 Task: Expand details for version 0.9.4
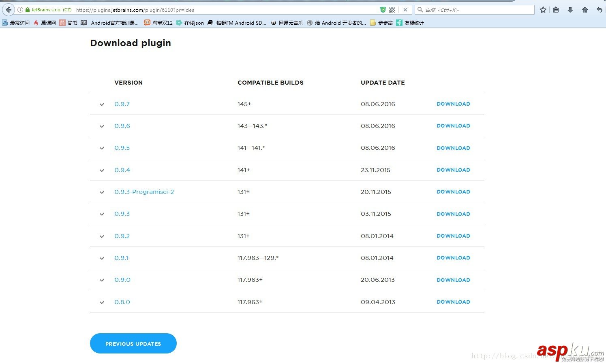click(x=102, y=170)
